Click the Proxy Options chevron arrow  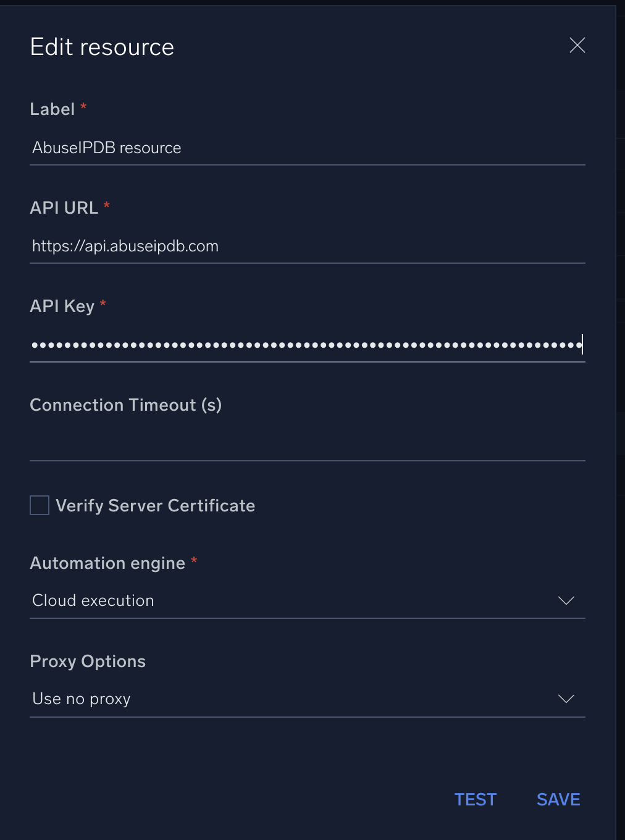566,699
